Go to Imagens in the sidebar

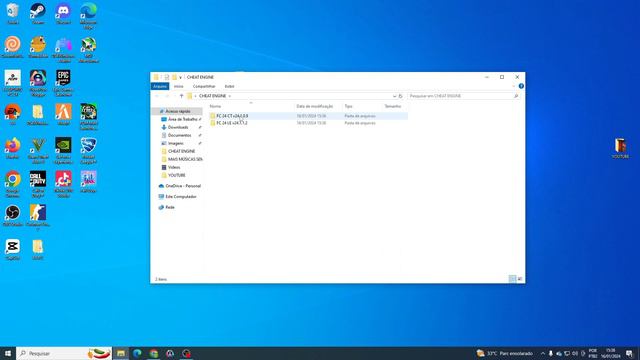pos(176,143)
